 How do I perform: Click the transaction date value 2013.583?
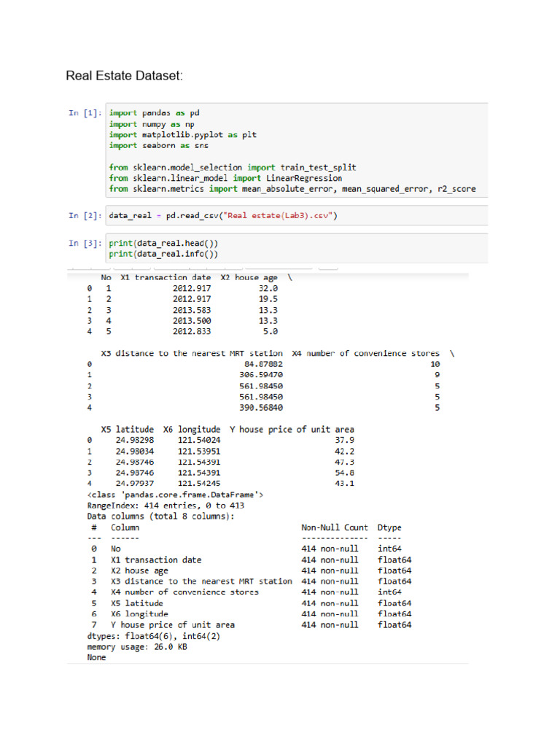point(192,310)
